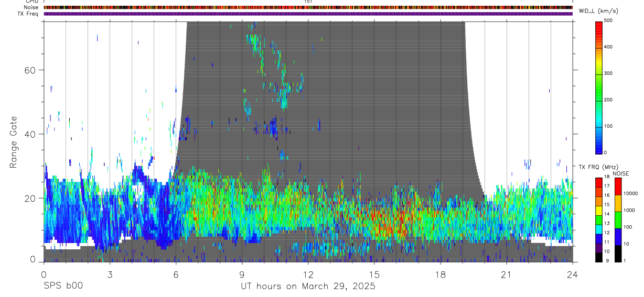Viewport: 644px width, 297px height.
Task: Click the '1000' noise legend label
Action: pos(629,210)
